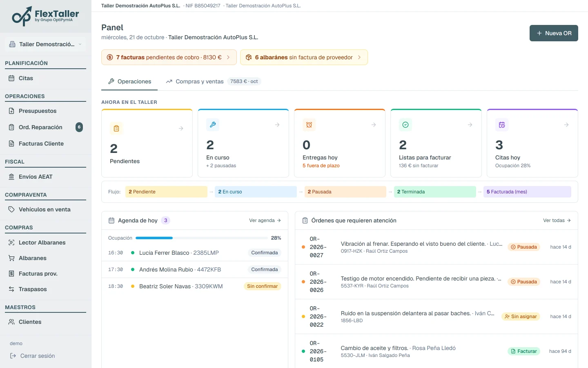The image size is (588, 368).
Task: Expand the Taller Demostració workshop selector
Action: 45,44
